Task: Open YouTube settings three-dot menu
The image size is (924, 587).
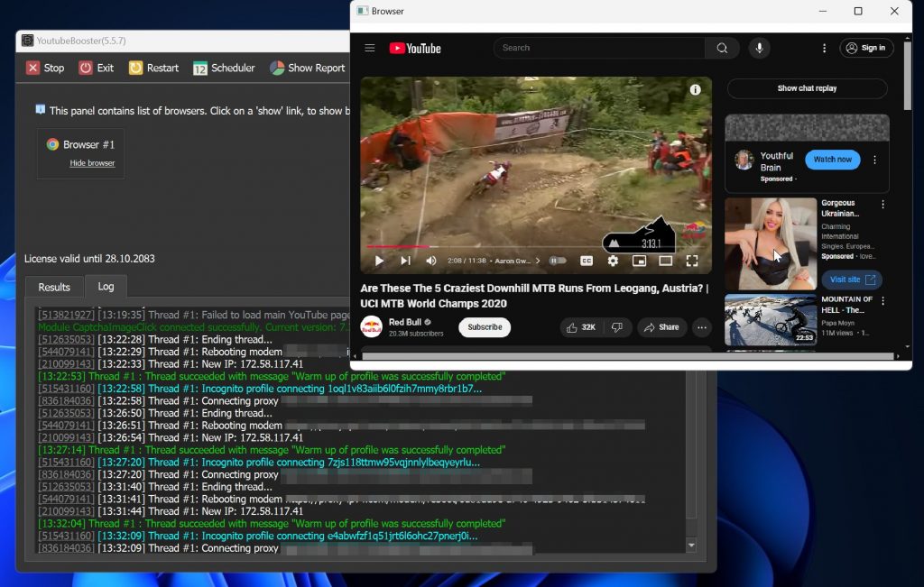Action: (x=824, y=49)
